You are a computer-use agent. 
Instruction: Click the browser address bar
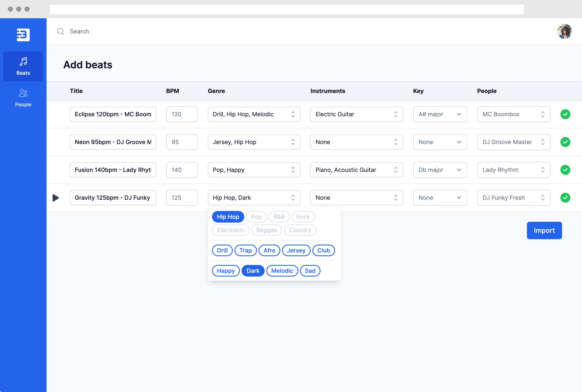coord(287,9)
